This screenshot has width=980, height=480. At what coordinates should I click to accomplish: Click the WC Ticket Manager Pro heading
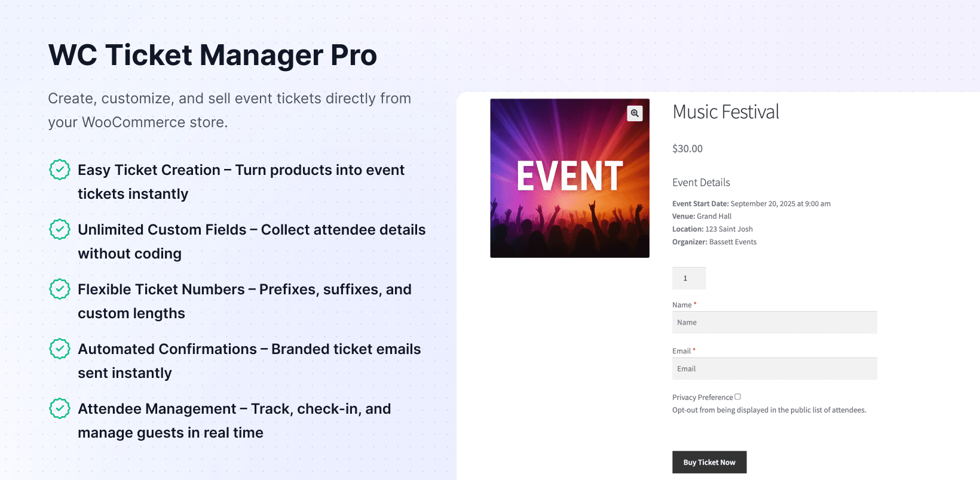tap(212, 55)
